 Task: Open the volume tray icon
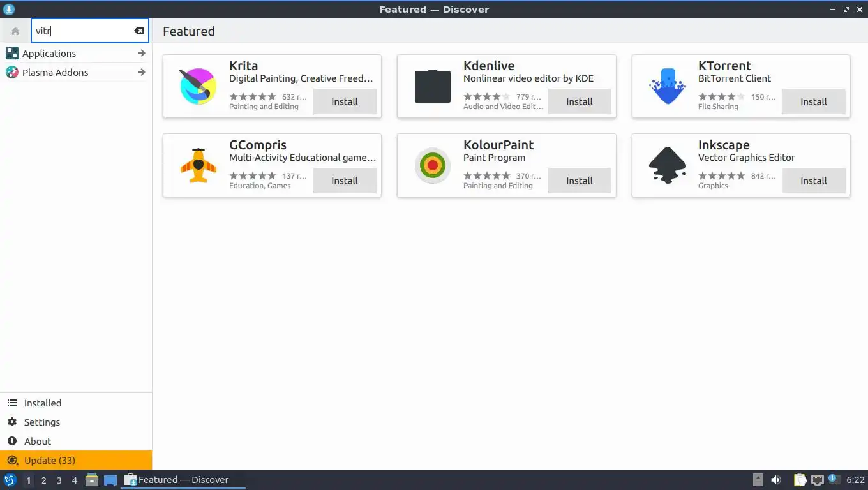click(x=776, y=480)
